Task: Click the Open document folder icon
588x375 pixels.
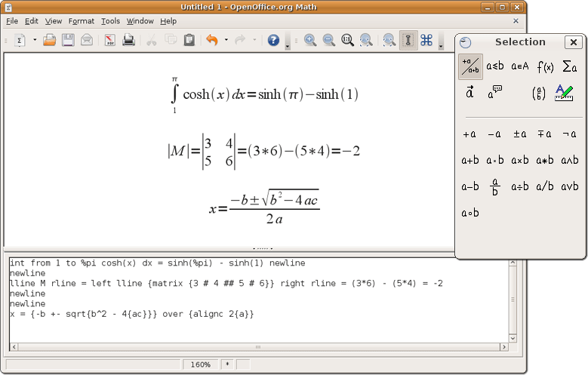Action: (x=50, y=40)
